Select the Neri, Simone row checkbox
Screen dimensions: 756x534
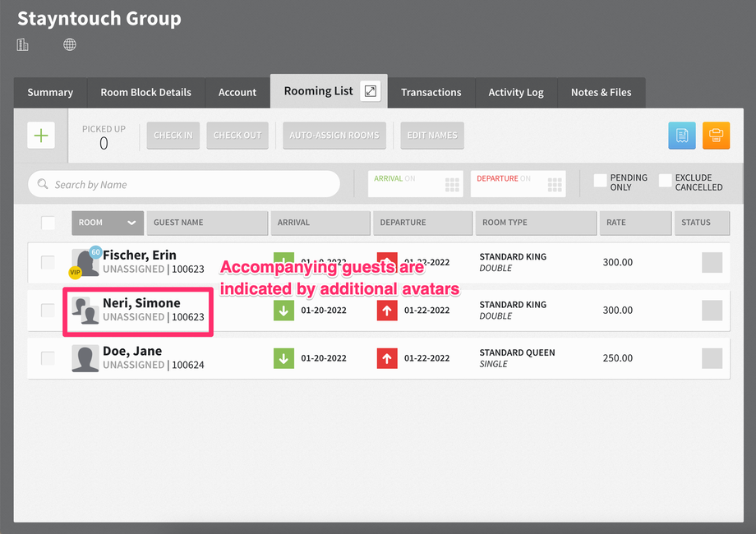pos(48,311)
